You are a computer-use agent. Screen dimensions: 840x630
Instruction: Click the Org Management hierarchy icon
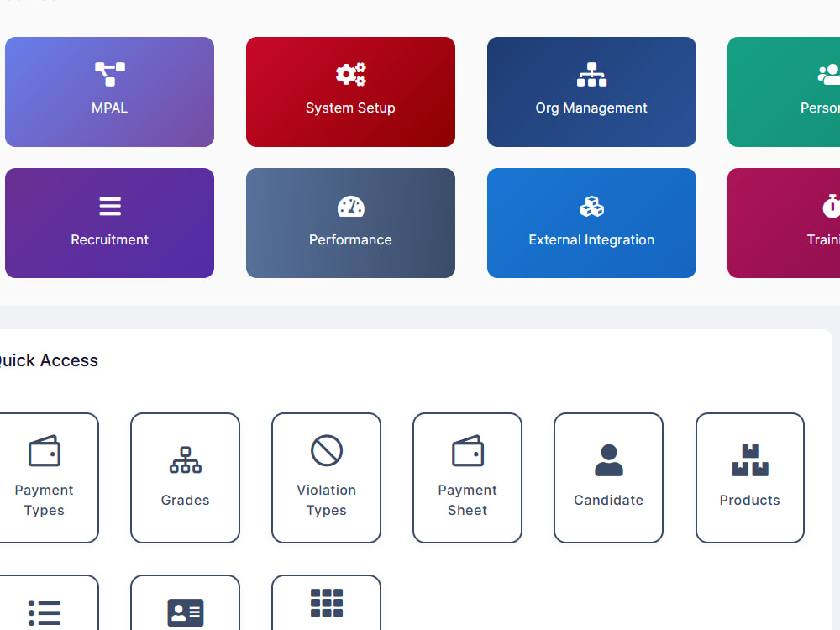(x=591, y=75)
